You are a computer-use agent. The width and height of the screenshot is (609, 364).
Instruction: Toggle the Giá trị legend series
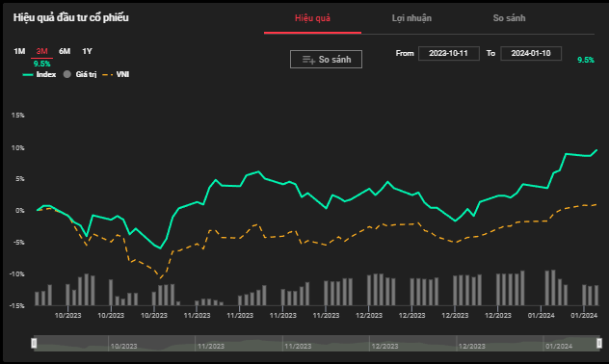tap(80, 74)
